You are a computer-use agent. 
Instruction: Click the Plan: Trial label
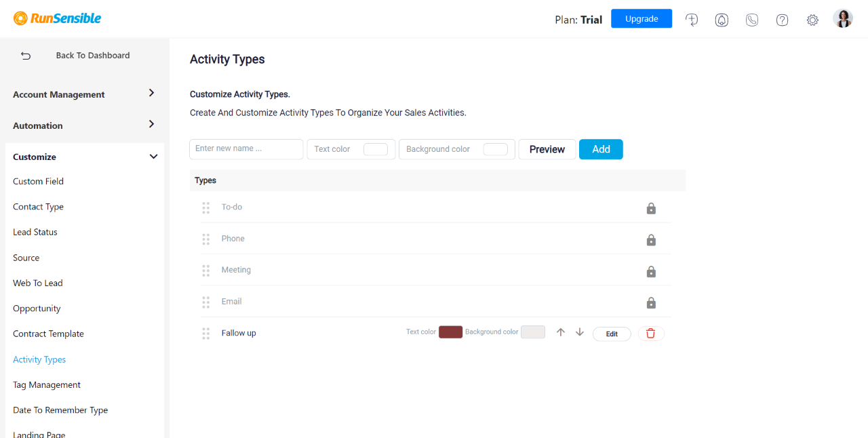tap(578, 20)
